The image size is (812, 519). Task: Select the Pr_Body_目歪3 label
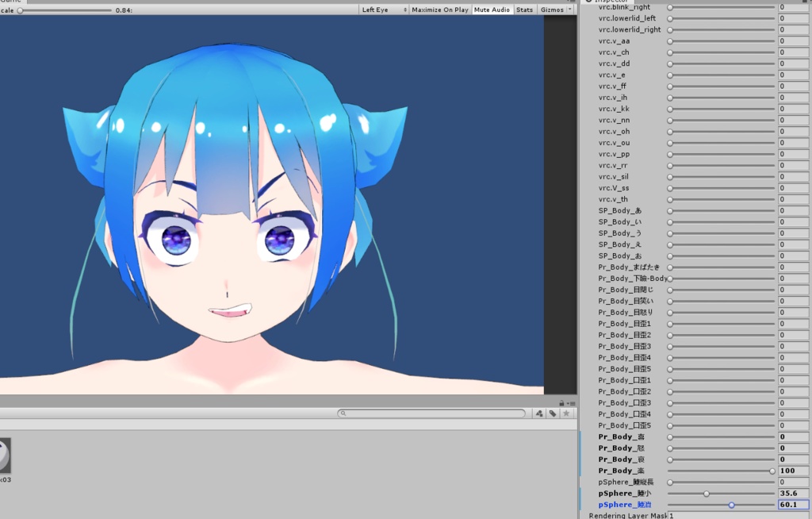625,346
